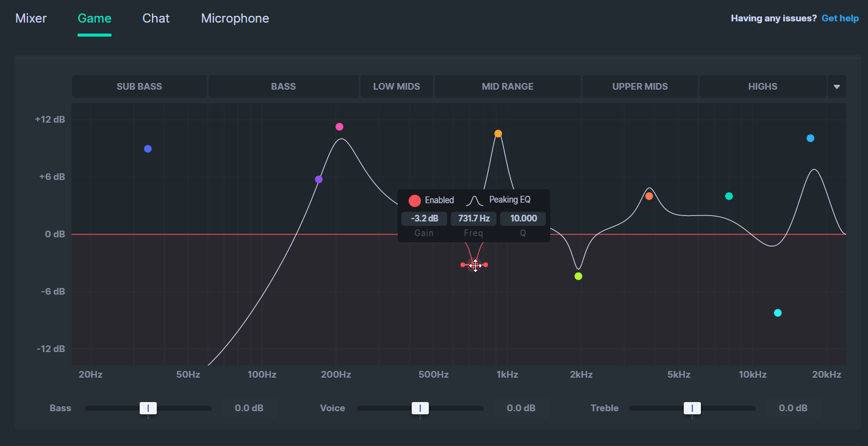This screenshot has width=868, height=446.
Task: Select the purple EQ node on the curve
Action: (x=318, y=179)
